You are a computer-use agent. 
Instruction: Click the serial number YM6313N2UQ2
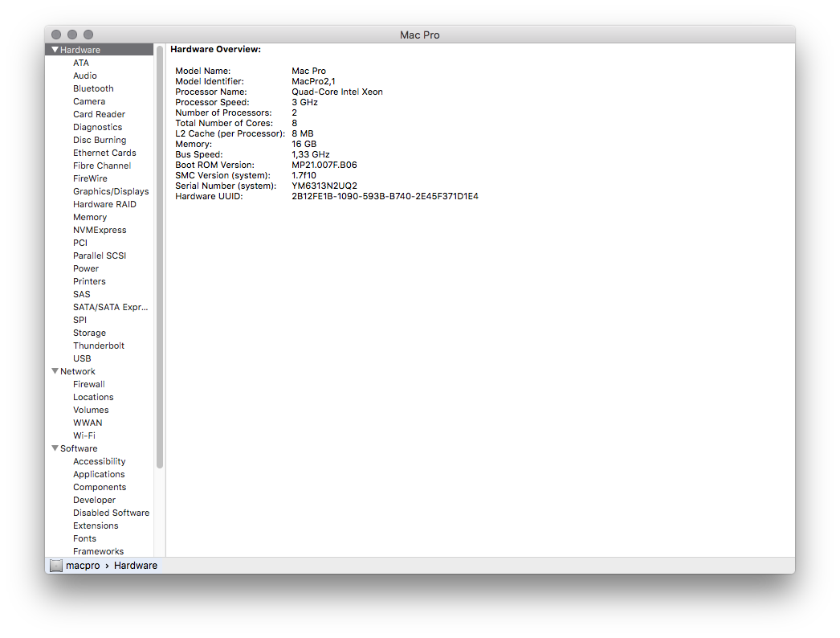(324, 186)
